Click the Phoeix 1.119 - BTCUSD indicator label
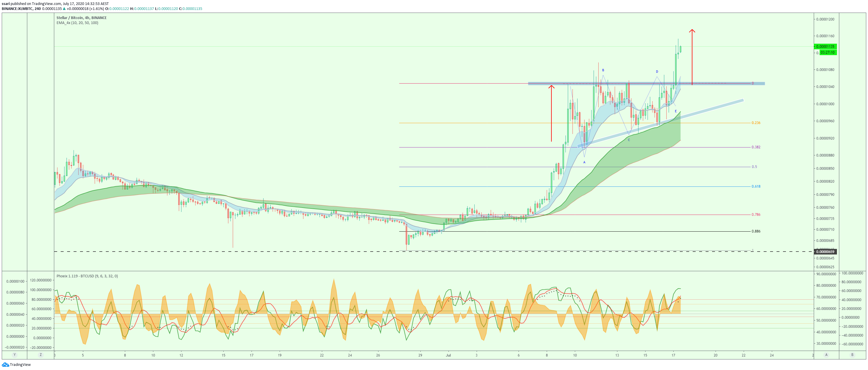 coord(87,276)
